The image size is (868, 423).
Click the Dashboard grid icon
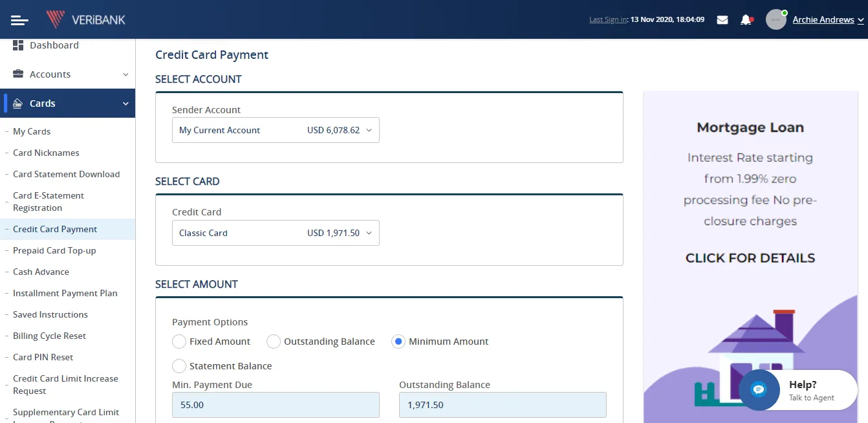click(18, 45)
